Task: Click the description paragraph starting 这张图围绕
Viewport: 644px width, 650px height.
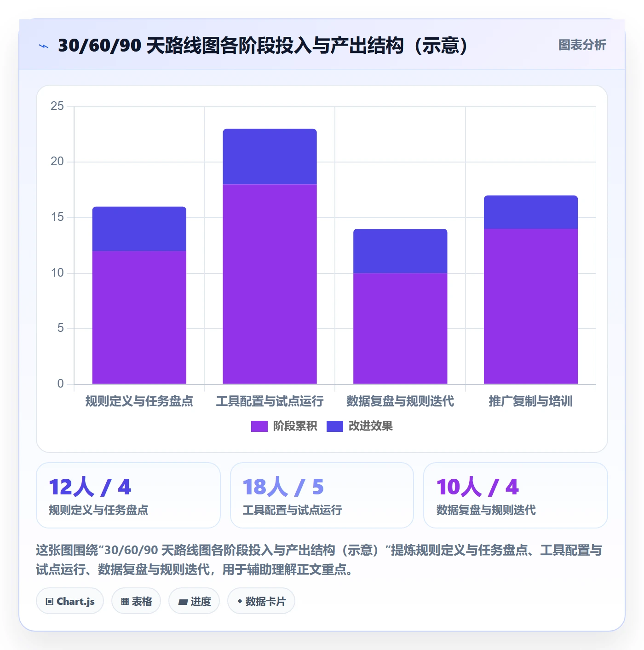Action: (319, 560)
